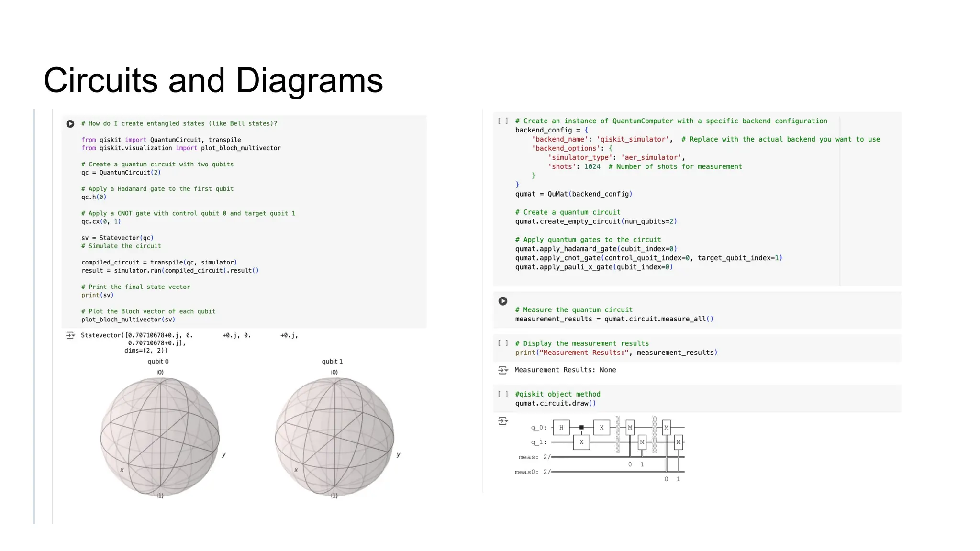Click the 'shots': 1024 line
The width and height of the screenshot is (980, 551).
tap(645, 166)
